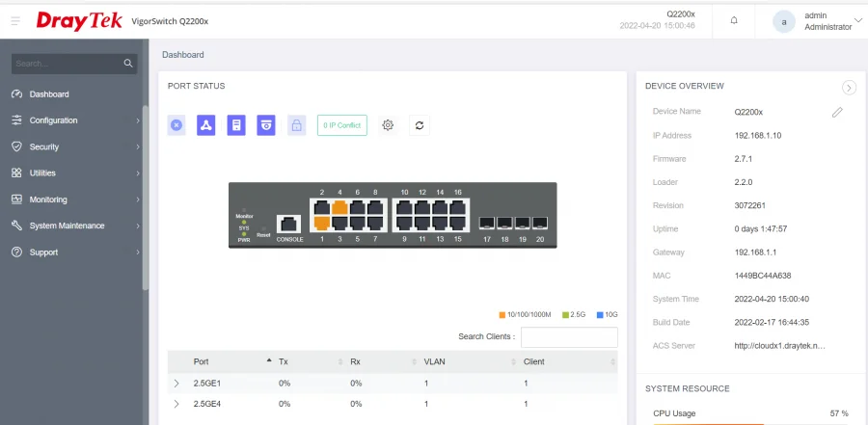Viewport: 868px width, 425px height.
Task: Open the notifications bell
Action: pyautogui.click(x=734, y=20)
